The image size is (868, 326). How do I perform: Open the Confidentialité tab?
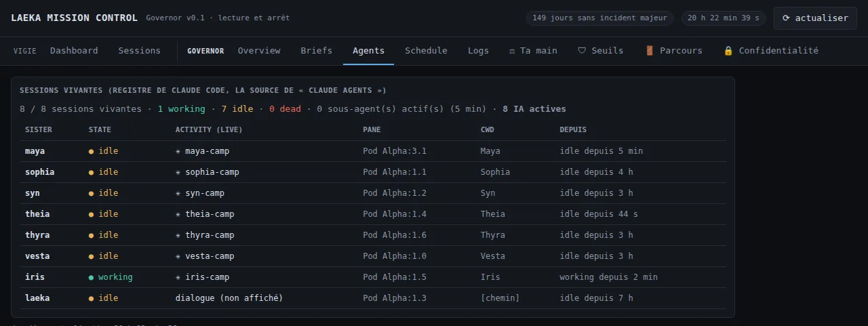click(770, 51)
